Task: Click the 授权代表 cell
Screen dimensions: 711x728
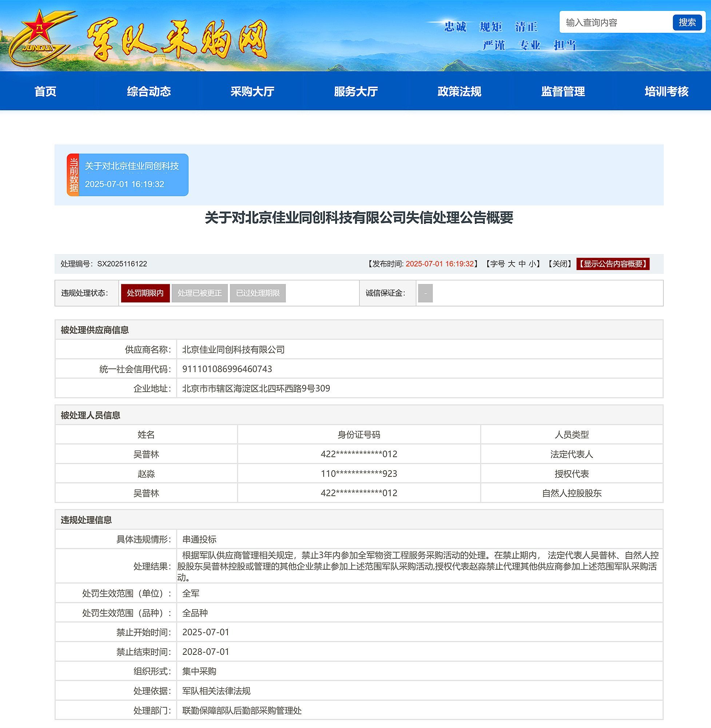Action: coord(572,474)
